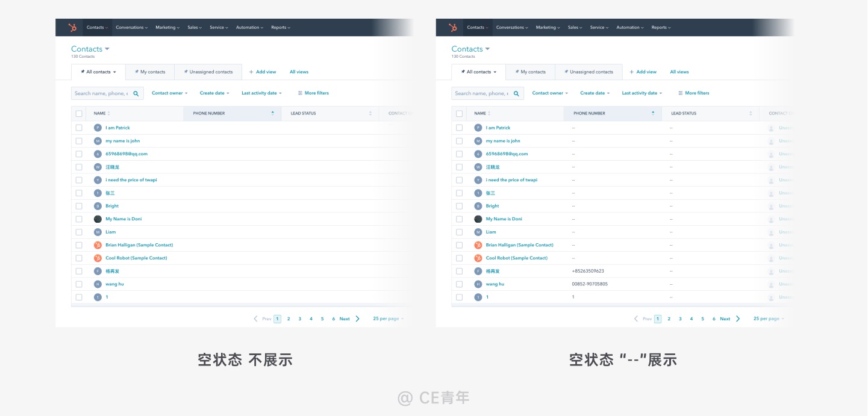The image size is (868, 416).
Task: Switch to Unassigned contacts tab, right screenshot
Action: coord(589,72)
